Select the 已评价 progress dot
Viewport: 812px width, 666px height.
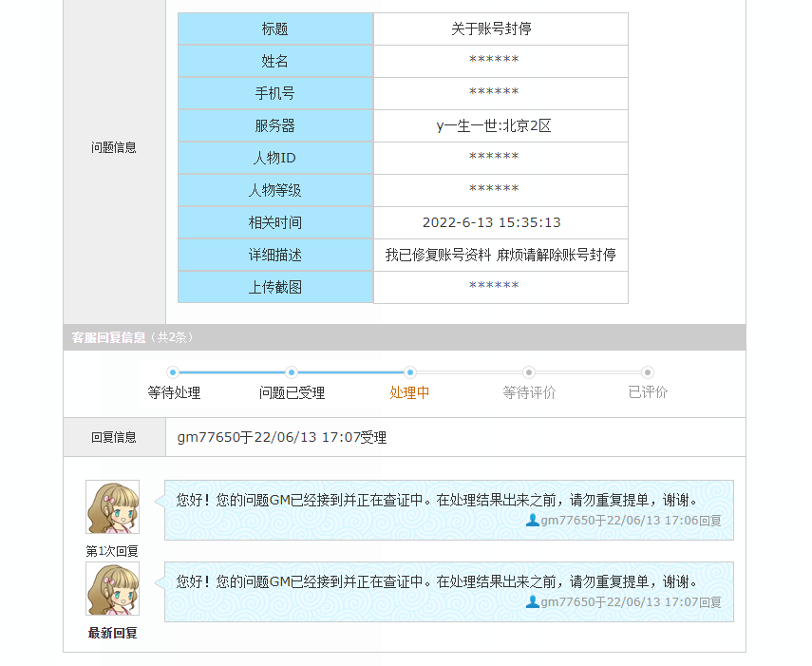(x=648, y=372)
